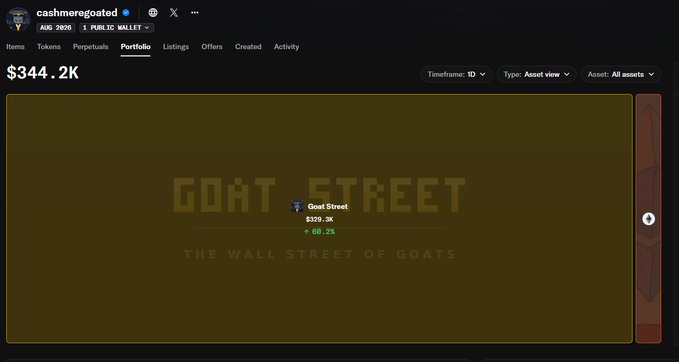Select the Portfolio tab
This screenshot has width=679, height=362.
pyautogui.click(x=136, y=47)
